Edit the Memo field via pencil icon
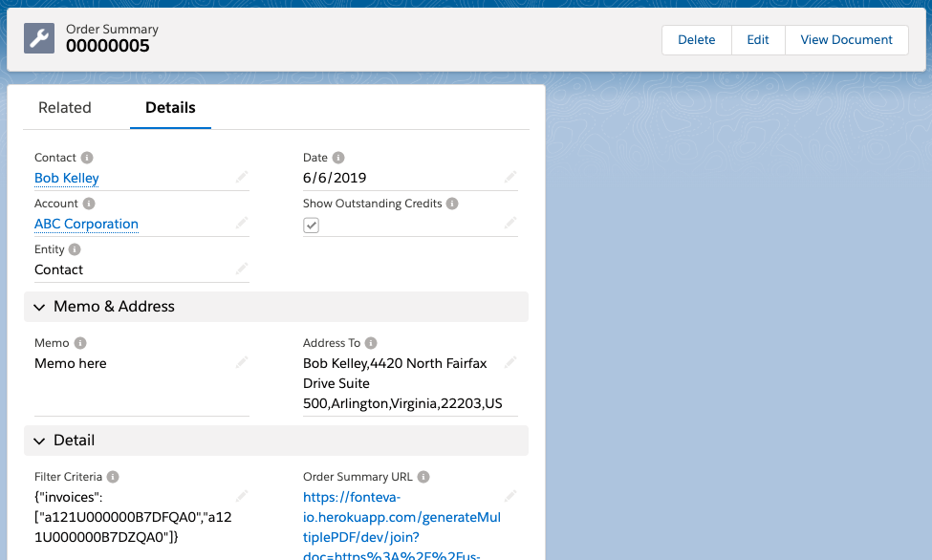 [242, 362]
